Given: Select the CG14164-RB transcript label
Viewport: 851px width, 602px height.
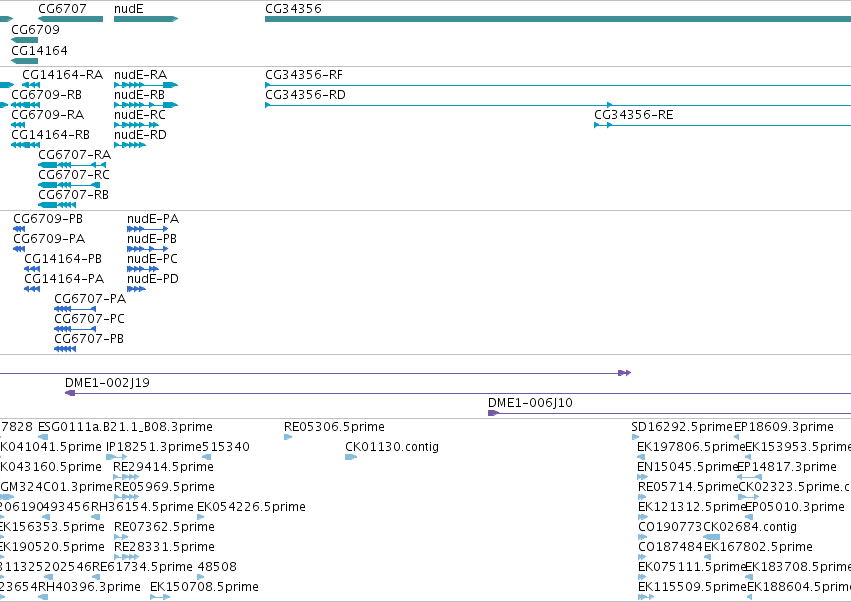Looking at the screenshot, I should [50, 135].
